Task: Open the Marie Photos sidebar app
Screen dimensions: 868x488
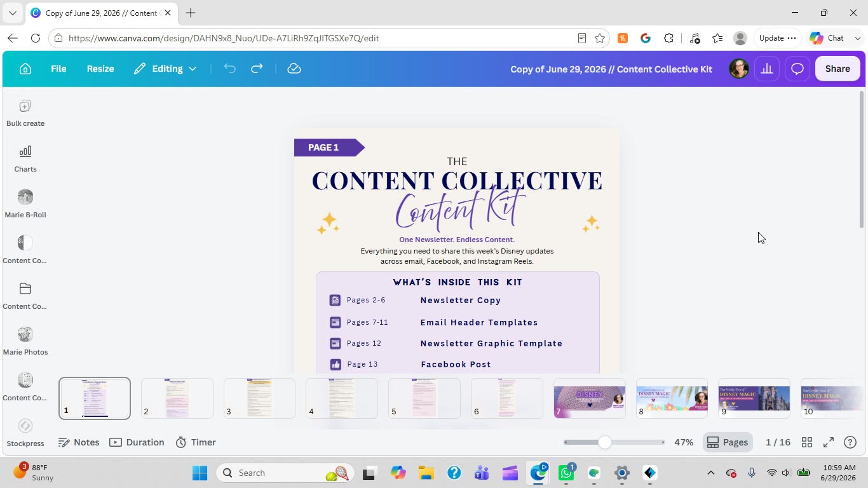Action: [x=25, y=342]
